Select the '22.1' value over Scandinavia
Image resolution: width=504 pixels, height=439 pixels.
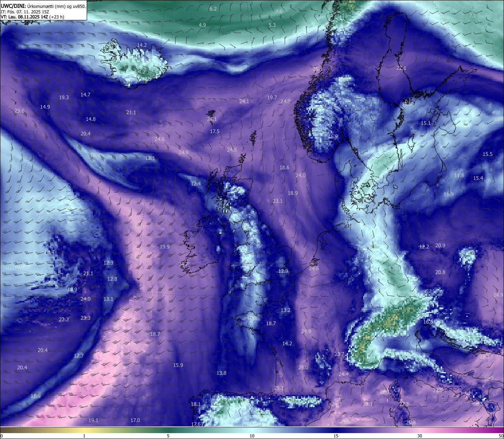pyautogui.click(x=401, y=68)
